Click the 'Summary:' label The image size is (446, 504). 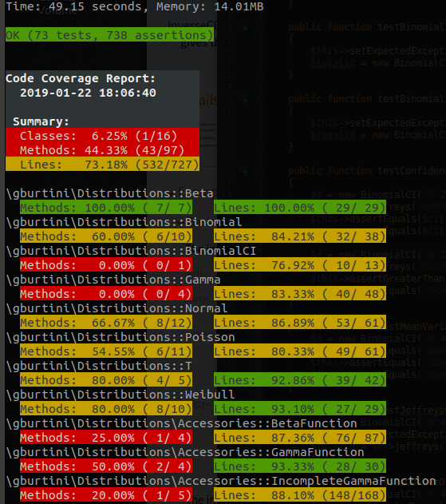point(41,121)
